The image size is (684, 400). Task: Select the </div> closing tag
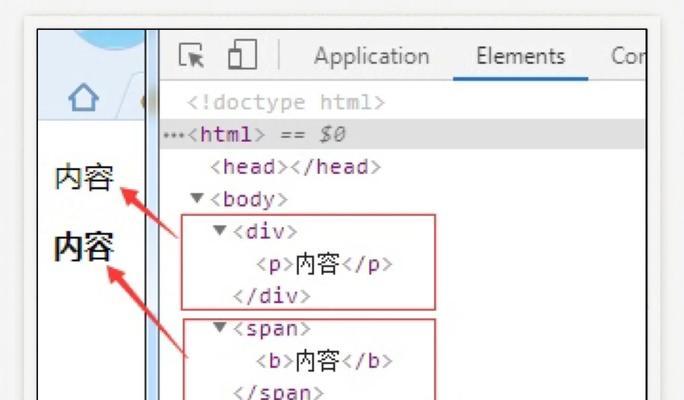[x=272, y=297]
